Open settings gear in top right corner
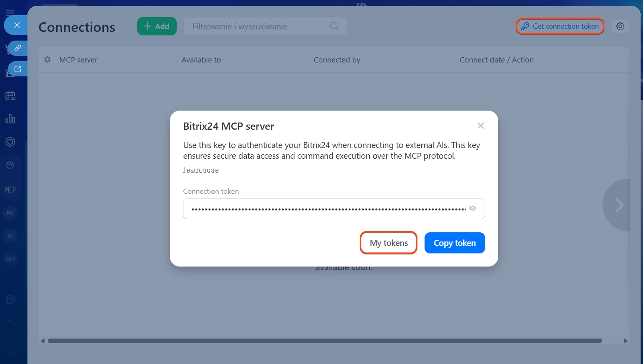This screenshot has height=364, width=643. (620, 26)
